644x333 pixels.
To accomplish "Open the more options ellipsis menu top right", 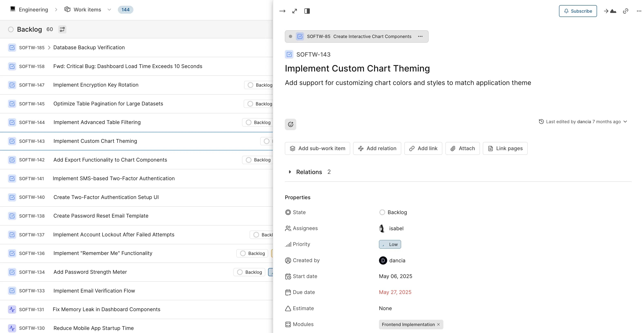I will tap(639, 11).
